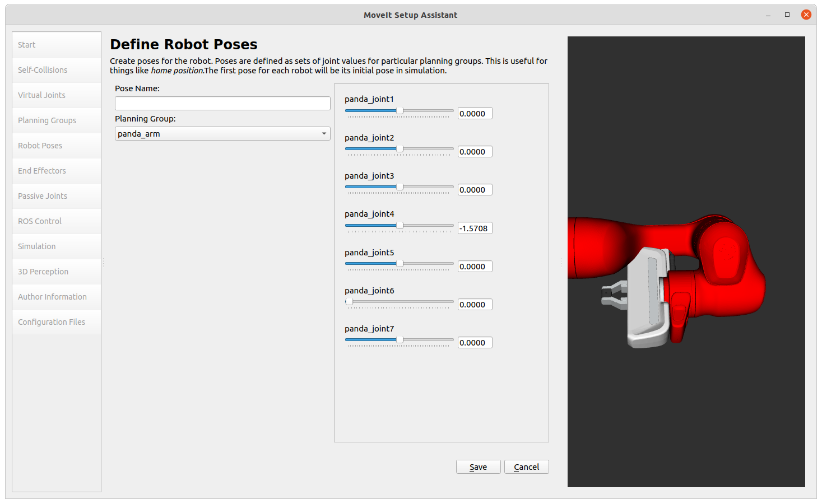Viewport: 822px width, 504px height.
Task: Open ROS Control page
Action: coord(57,221)
